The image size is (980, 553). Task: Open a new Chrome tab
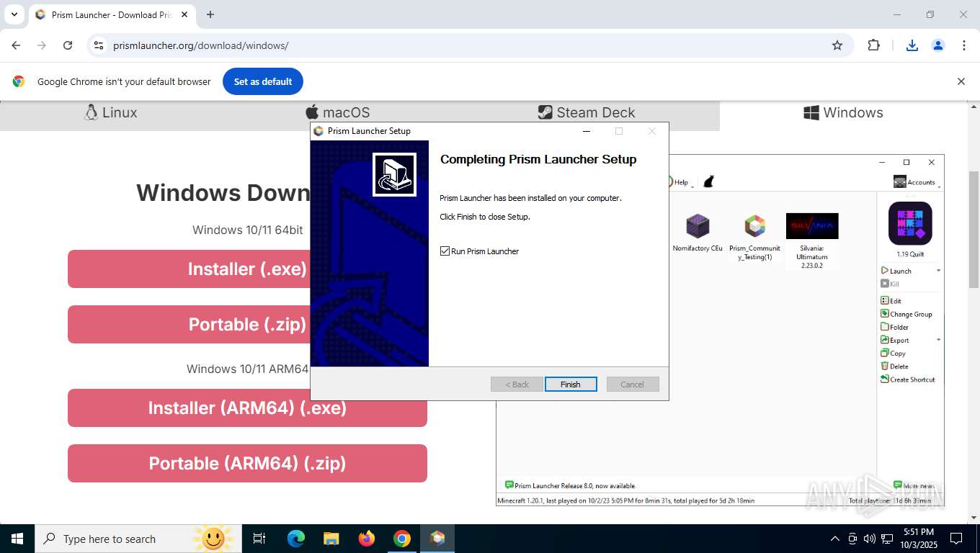tap(210, 14)
